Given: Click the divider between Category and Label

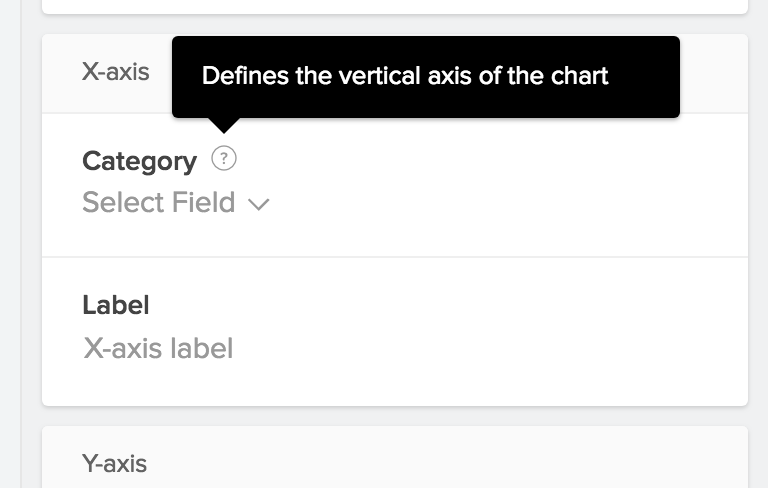Looking at the screenshot, I should 395,257.
